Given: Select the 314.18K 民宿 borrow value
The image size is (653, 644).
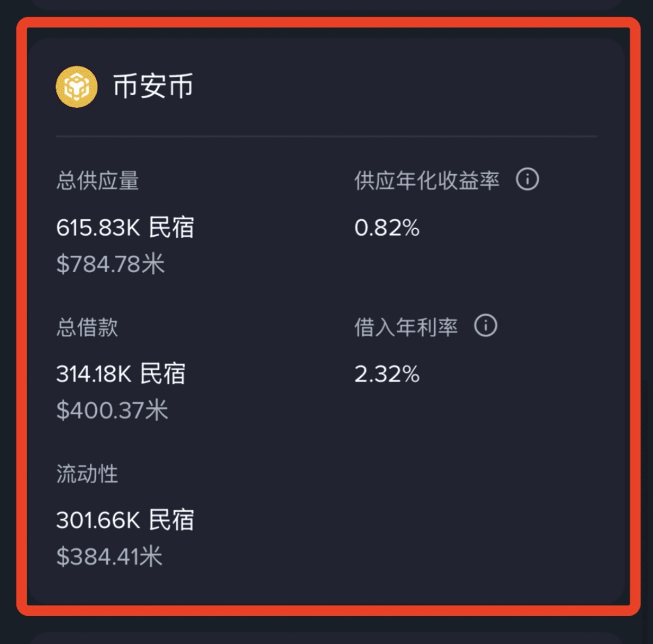Looking at the screenshot, I should [x=121, y=374].
